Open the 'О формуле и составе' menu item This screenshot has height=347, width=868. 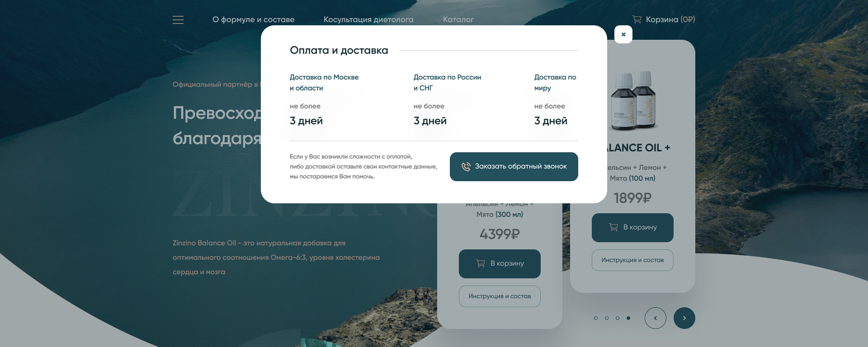pyautogui.click(x=254, y=19)
